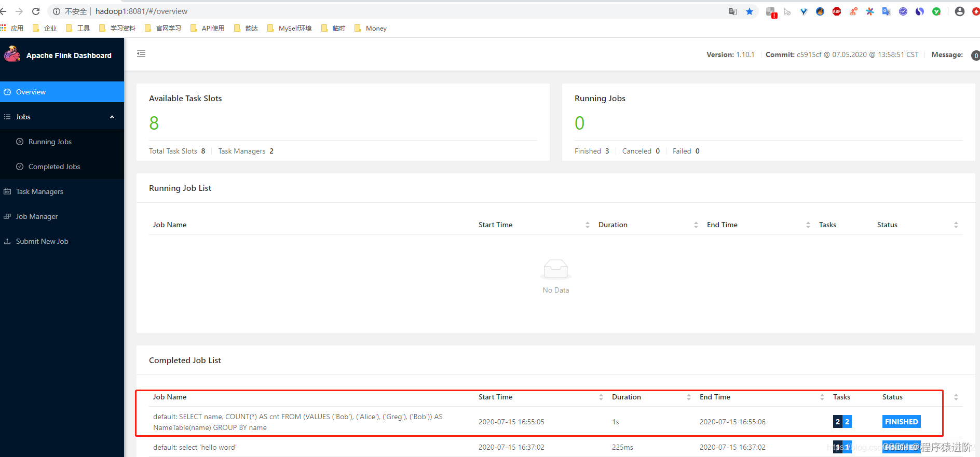Click the translate page icon
Screen dimensions: 980x457
pos(732,11)
